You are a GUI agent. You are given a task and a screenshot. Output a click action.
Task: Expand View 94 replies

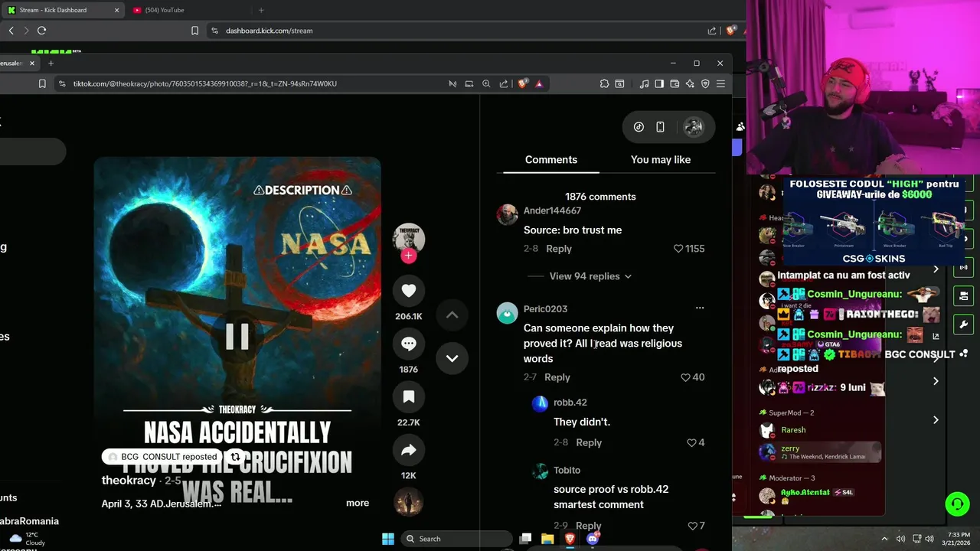tap(590, 276)
